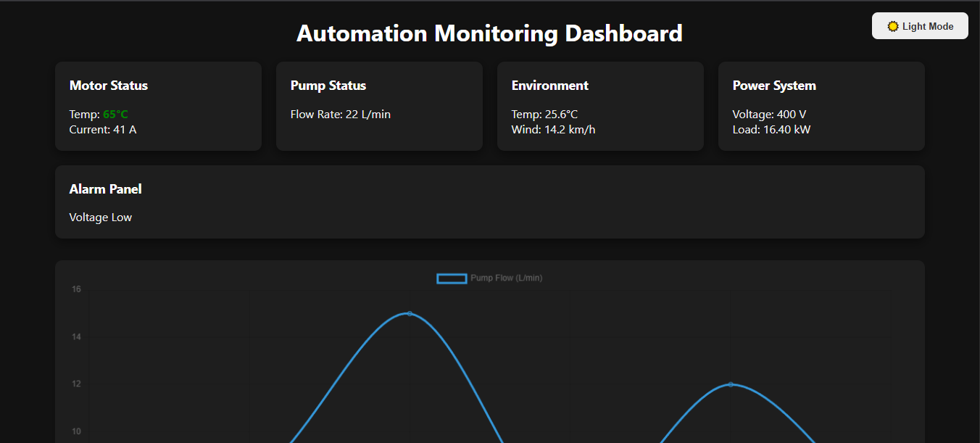This screenshot has height=443, width=980.
Task: Open the Pump Status panel
Action: 379,106
